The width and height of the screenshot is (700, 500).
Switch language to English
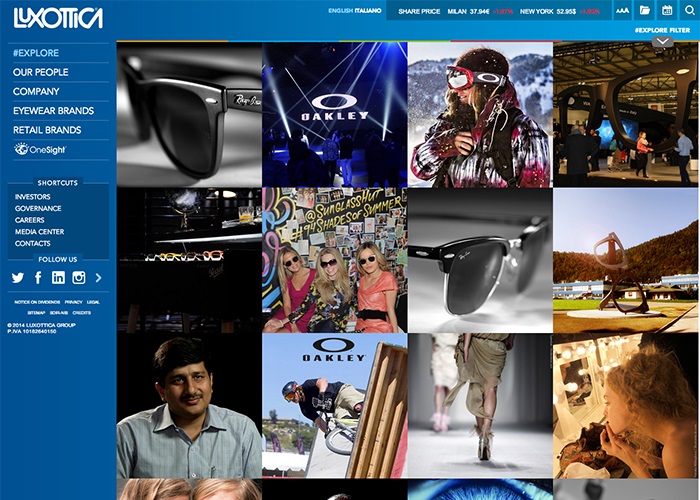tap(341, 11)
